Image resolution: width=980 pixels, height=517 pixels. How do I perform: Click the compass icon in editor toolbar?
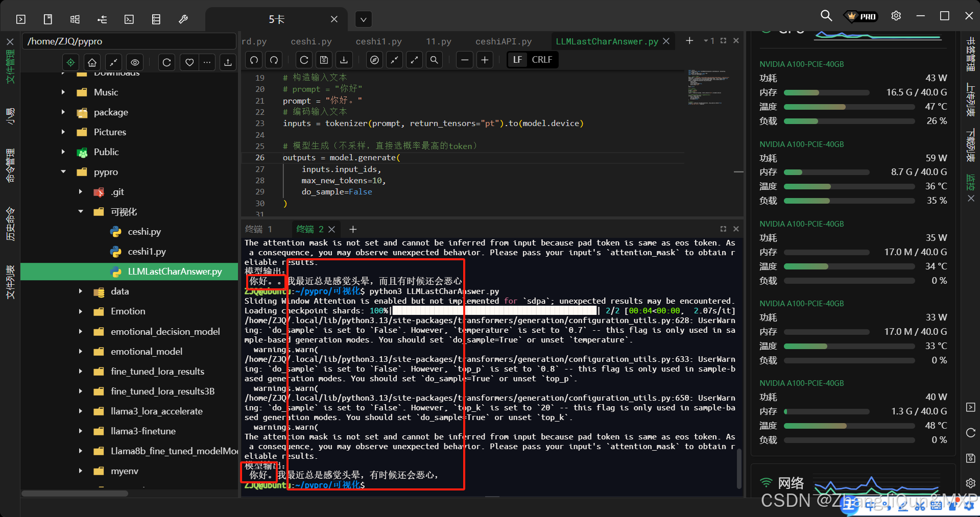374,60
